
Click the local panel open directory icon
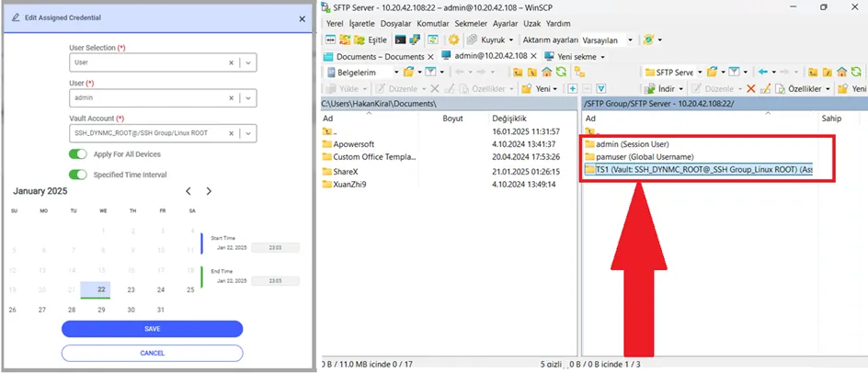[x=408, y=72]
